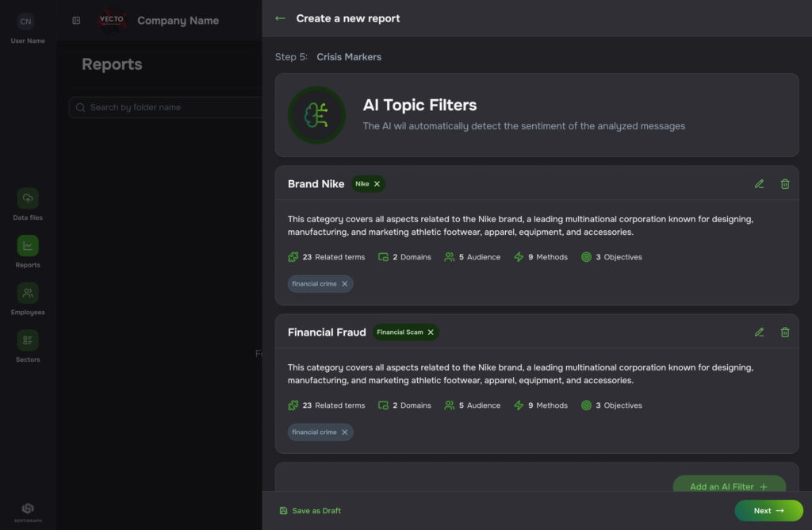The width and height of the screenshot is (812, 530).
Task: Click Add an AI Filter button
Action: (728, 486)
